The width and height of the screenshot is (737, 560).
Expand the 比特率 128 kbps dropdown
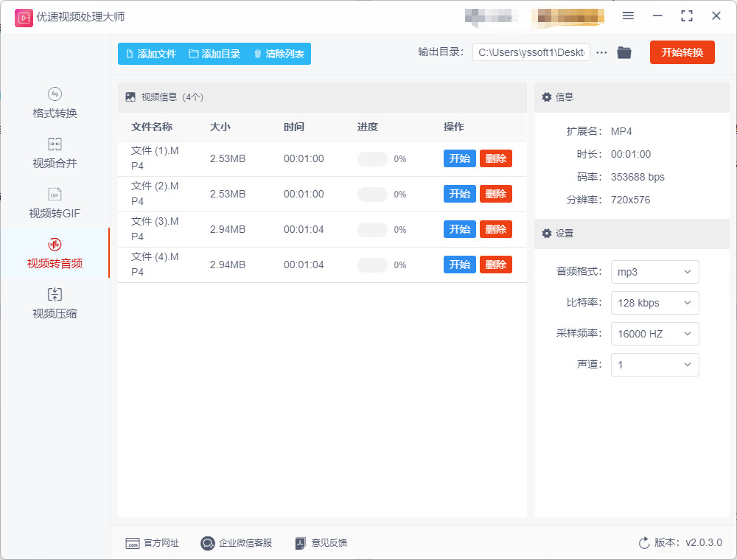point(654,303)
